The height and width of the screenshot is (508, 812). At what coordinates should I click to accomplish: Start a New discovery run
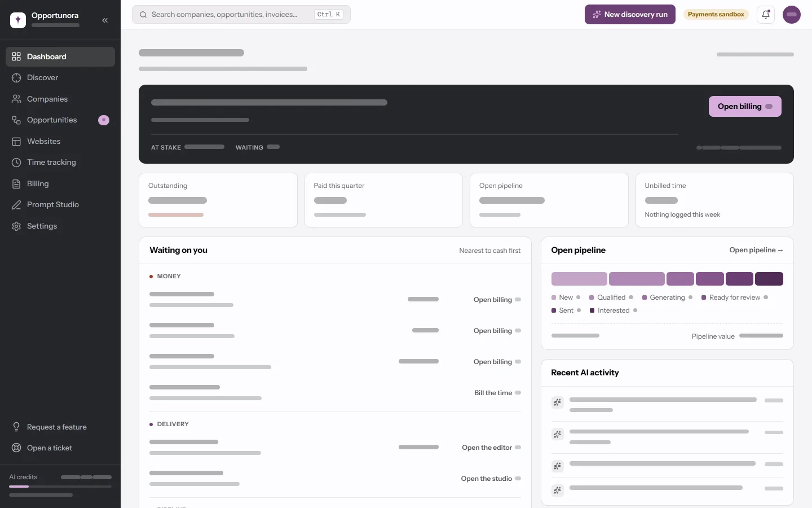[x=630, y=15]
